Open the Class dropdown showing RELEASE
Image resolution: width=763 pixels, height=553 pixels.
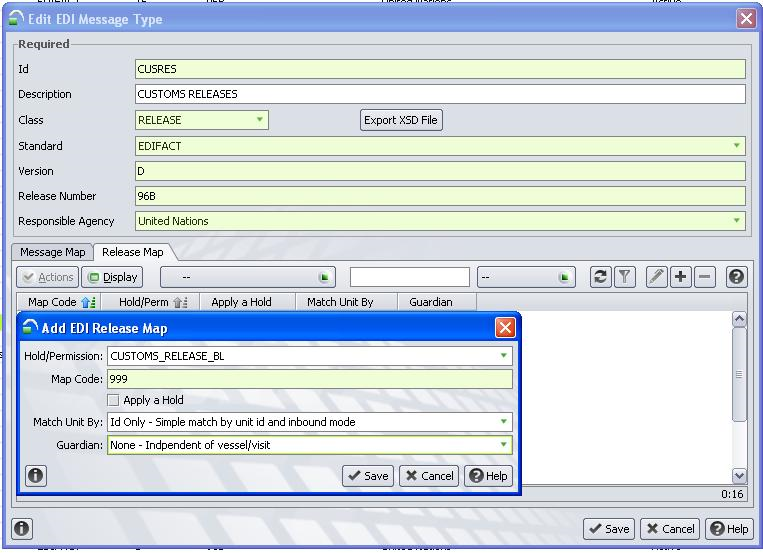pyautogui.click(x=259, y=120)
